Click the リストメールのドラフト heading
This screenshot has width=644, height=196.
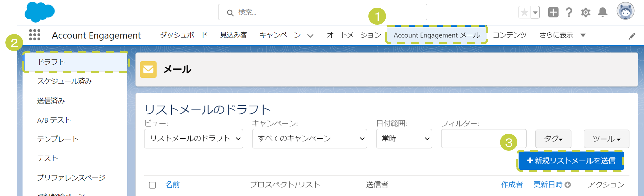(x=207, y=110)
